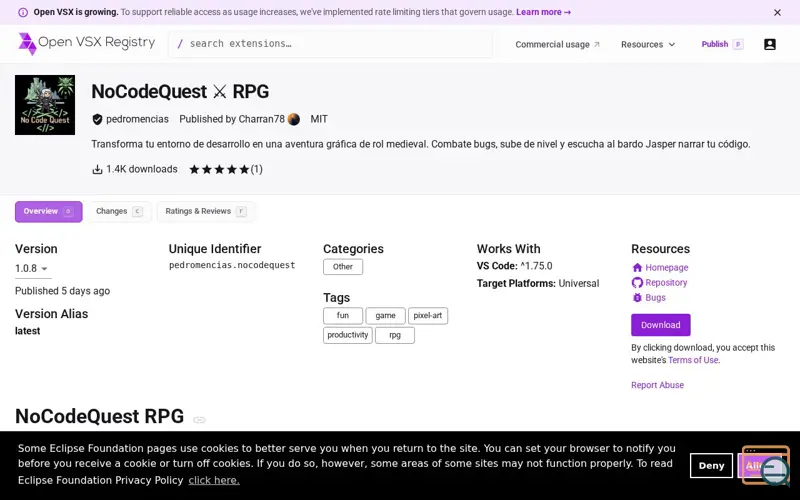Click the Report Abuse link
Viewport: 800px width, 500px height.
click(657, 385)
